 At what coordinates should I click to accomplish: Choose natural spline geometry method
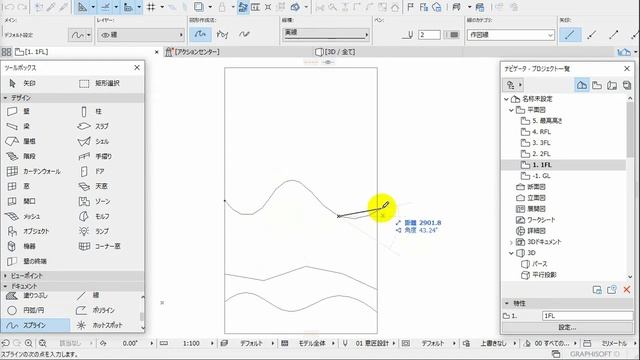tap(200, 35)
